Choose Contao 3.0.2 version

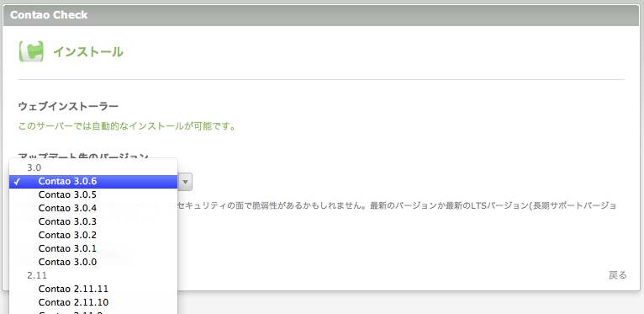click(x=93, y=236)
